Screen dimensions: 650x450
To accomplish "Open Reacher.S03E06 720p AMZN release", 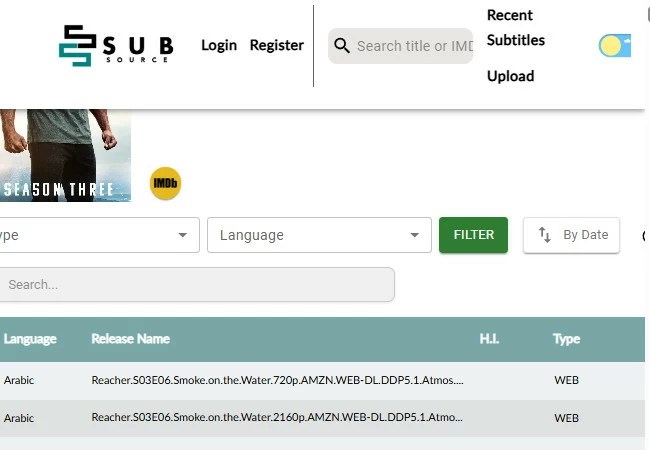I will pos(277,380).
